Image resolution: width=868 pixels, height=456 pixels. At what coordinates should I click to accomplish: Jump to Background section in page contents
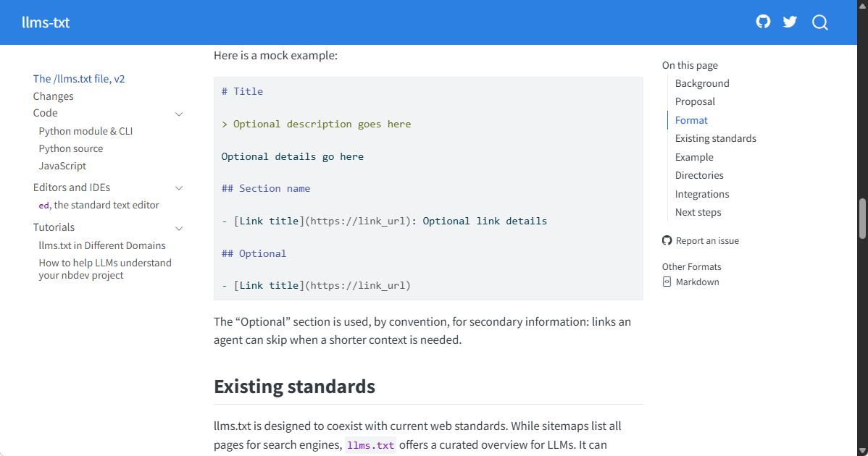(x=702, y=83)
